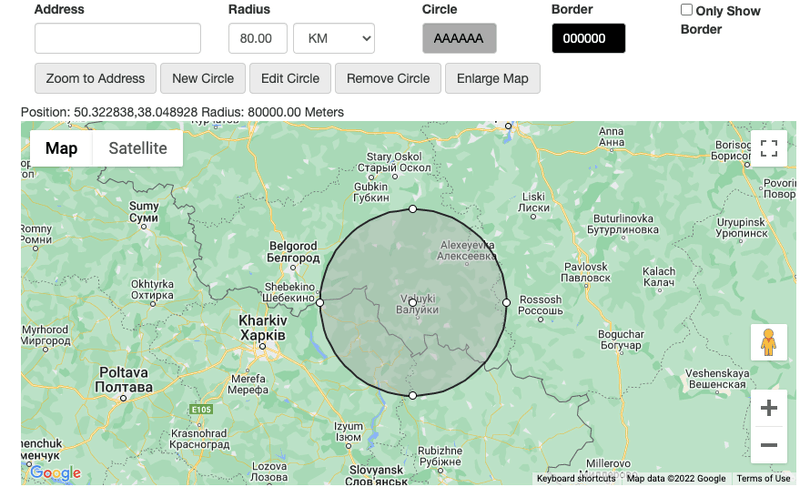Click the Anna town label
Image resolution: width=800 pixels, height=487 pixels.
coord(611,137)
